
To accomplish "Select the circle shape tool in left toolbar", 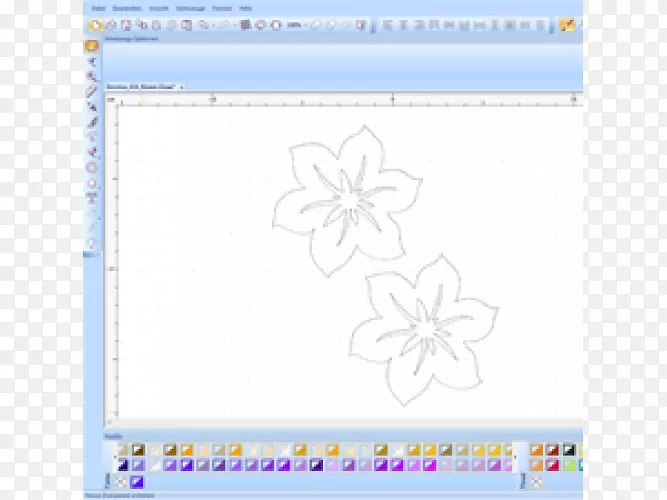I will (x=92, y=167).
